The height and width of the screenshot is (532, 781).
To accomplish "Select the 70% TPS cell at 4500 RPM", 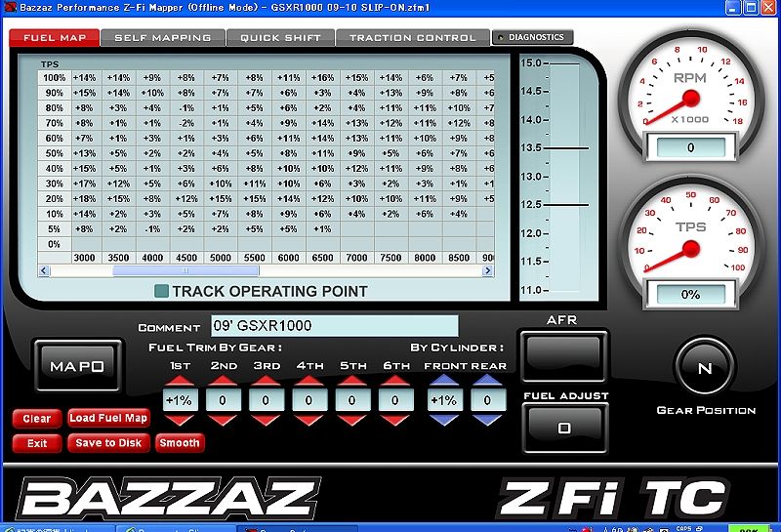I will point(186,123).
